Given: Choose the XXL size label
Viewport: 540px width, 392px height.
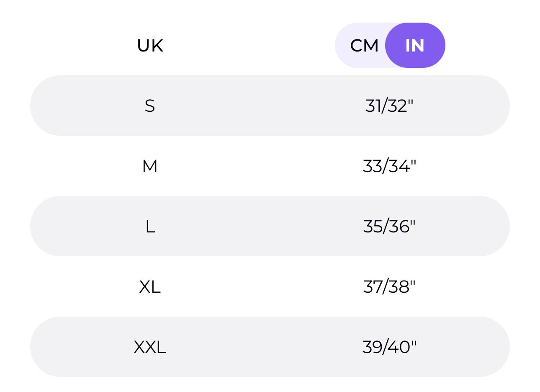Looking at the screenshot, I should [x=150, y=347].
